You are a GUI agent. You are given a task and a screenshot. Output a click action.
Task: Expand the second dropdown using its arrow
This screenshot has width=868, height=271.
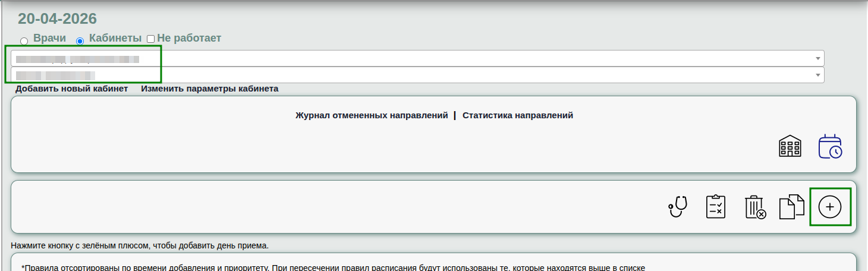(818, 75)
